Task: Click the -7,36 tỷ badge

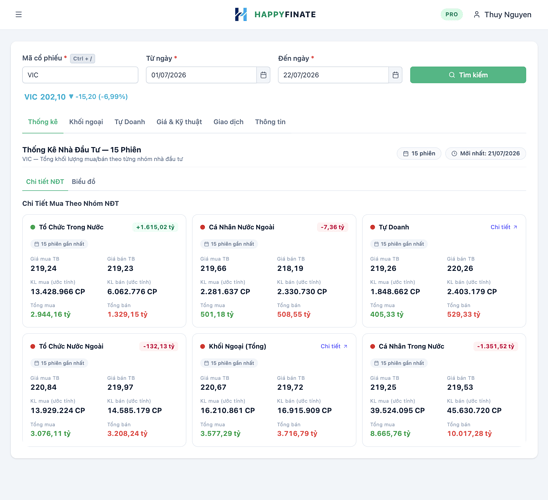Action: 332,227
